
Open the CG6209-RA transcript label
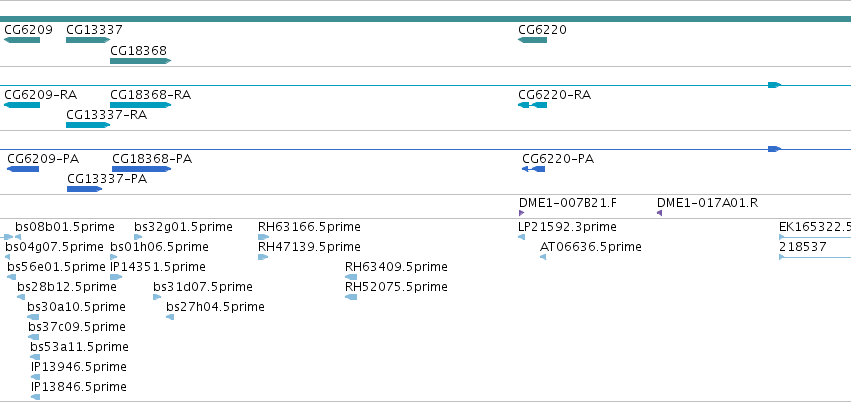tap(41, 95)
